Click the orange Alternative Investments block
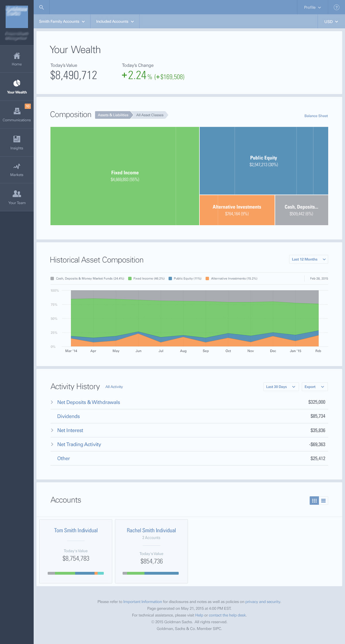Image resolution: width=345 pixels, height=644 pixels. pos(237,210)
